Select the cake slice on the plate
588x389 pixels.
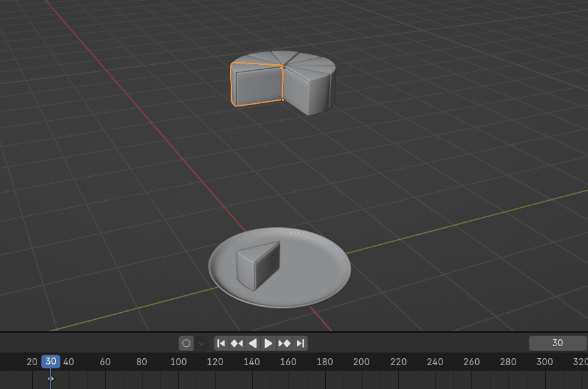[x=260, y=264]
